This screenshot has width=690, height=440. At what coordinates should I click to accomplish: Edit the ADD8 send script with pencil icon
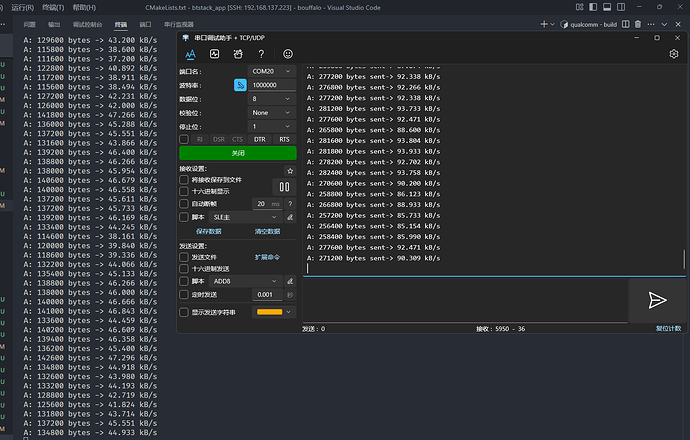(x=290, y=281)
